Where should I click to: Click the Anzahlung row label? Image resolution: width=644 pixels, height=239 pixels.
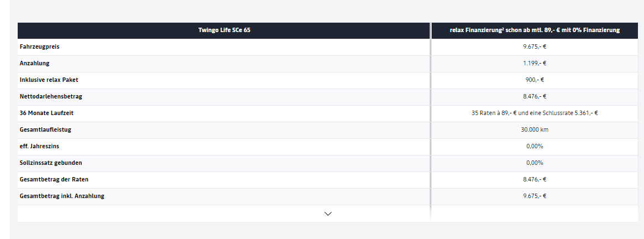(34, 64)
